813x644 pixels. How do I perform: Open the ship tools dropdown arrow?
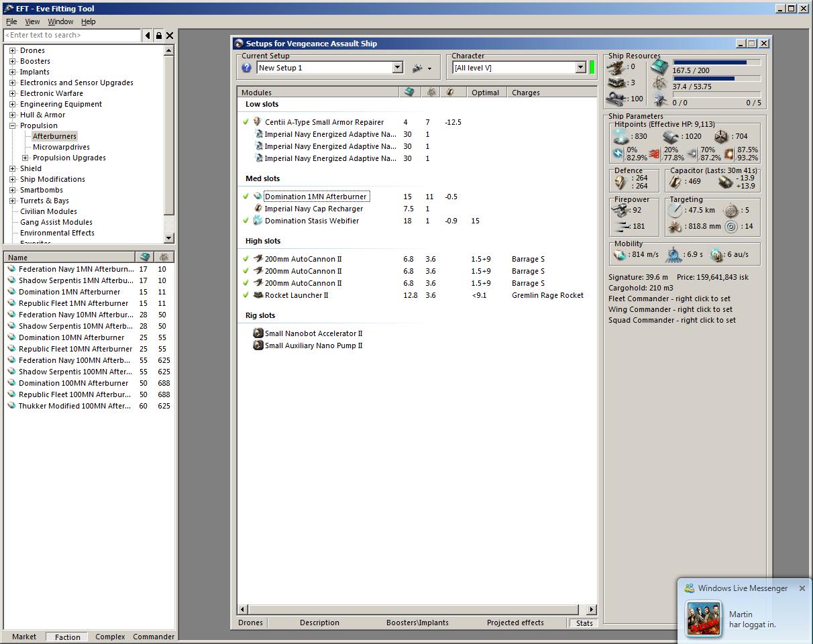[429, 68]
